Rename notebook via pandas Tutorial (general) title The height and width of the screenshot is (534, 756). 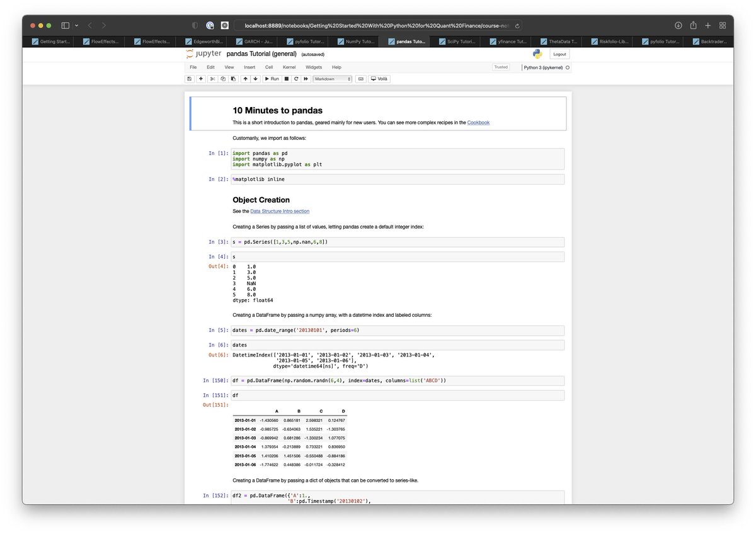point(261,54)
